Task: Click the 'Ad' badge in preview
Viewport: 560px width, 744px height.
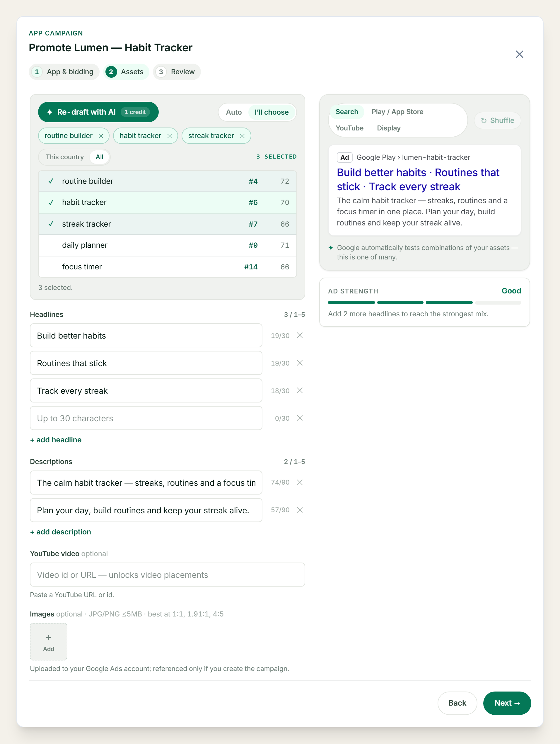Action: pyautogui.click(x=344, y=157)
